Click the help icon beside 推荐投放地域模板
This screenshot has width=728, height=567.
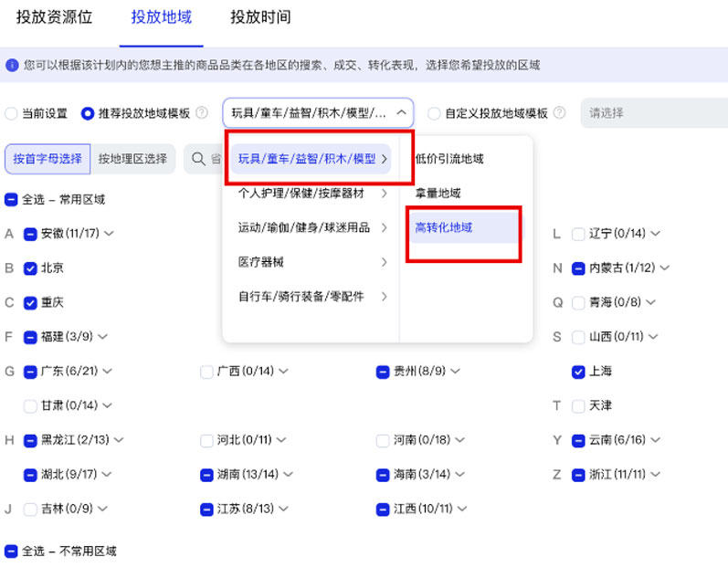202,112
